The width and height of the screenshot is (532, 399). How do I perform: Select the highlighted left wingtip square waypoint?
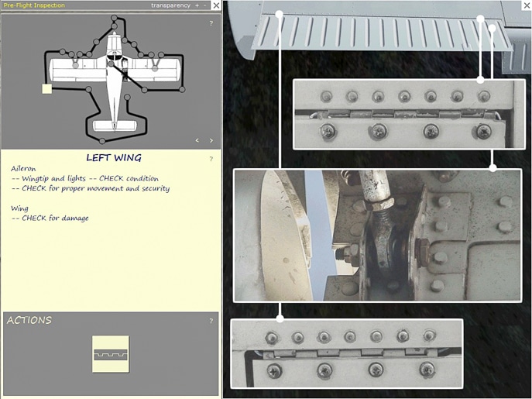pyautogui.click(x=47, y=89)
